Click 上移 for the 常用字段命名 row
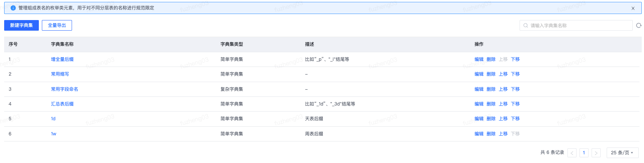This screenshot has width=644, height=163. tap(503, 89)
